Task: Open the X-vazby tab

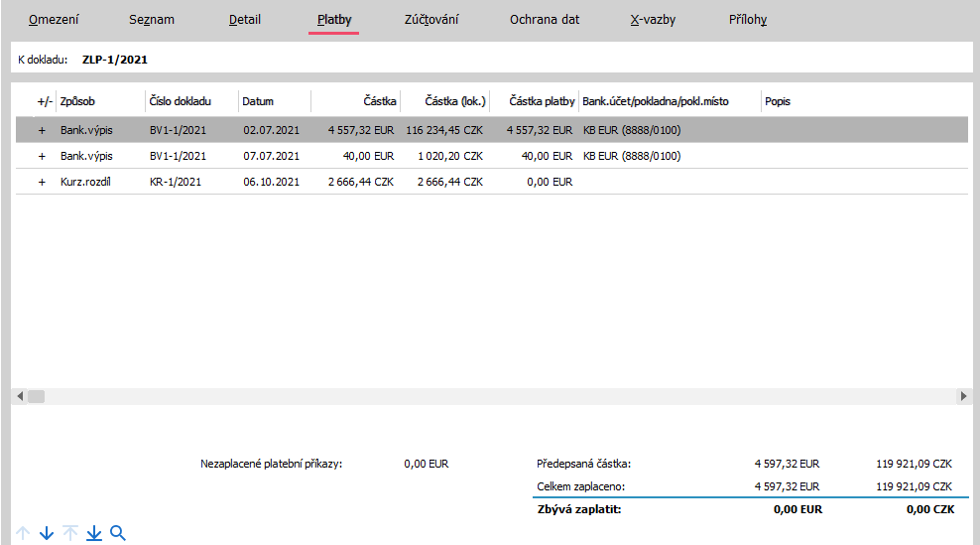Action: [x=653, y=20]
